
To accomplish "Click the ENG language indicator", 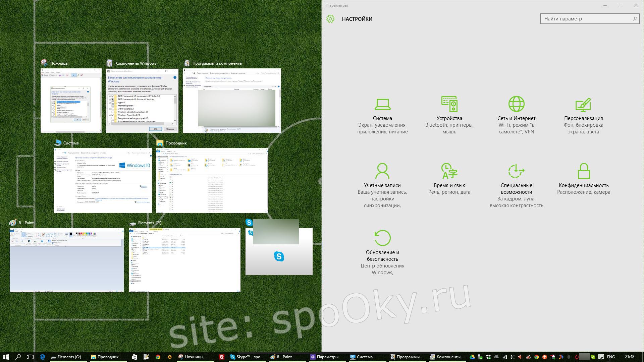I will click(x=611, y=357).
